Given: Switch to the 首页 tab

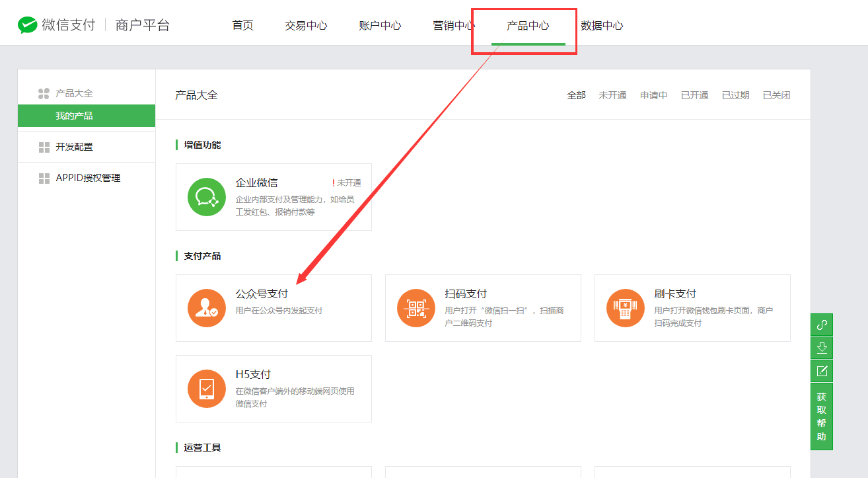Looking at the screenshot, I should [242, 26].
